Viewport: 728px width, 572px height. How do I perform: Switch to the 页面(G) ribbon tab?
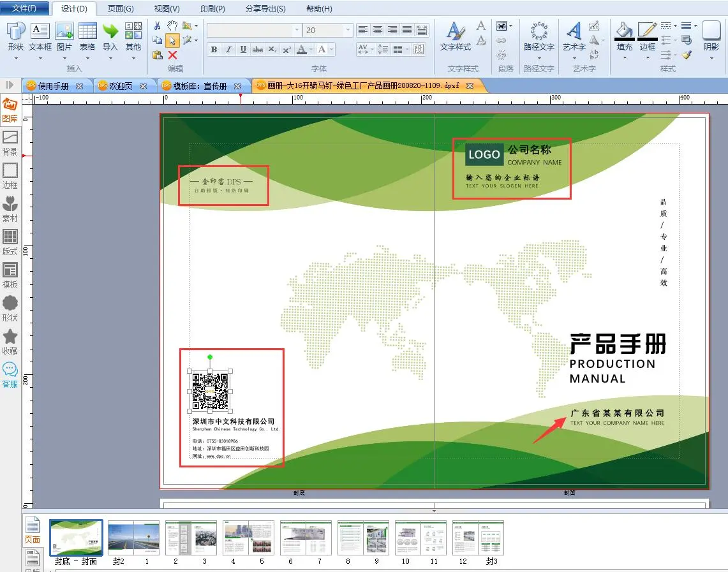click(121, 9)
